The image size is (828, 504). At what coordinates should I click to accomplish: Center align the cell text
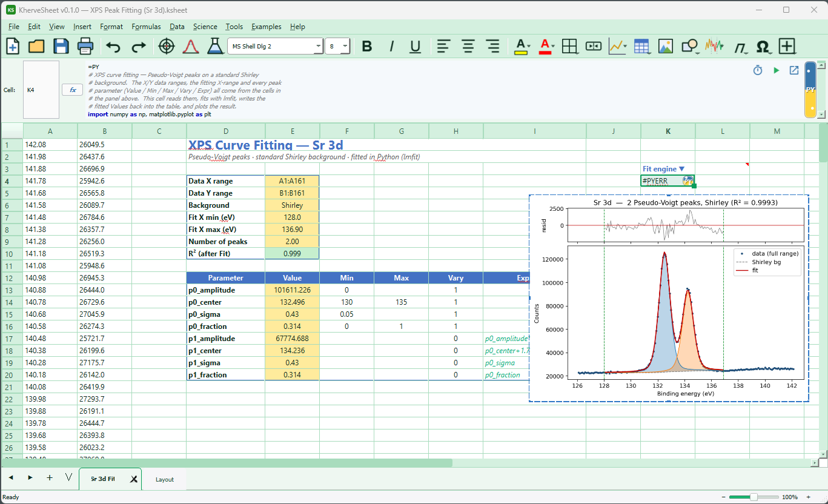point(468,47)
